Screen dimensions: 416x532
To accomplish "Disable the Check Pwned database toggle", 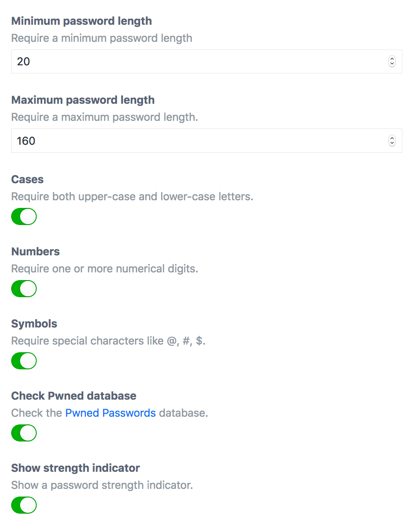I will tap(24, 433).
